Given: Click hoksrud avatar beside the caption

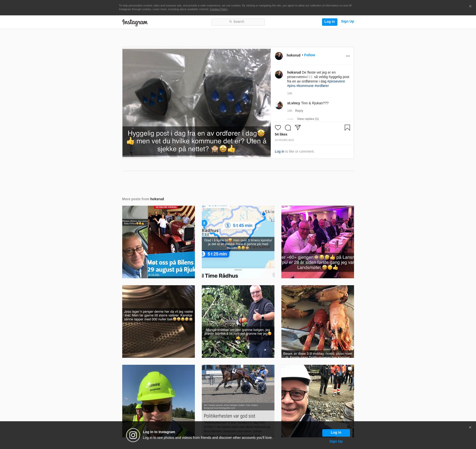Looking at the screenshot, I should tap(279, 75).
